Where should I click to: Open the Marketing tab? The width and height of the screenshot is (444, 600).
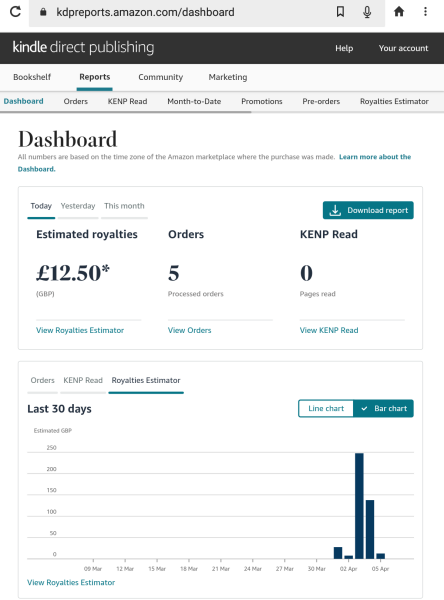pos(228,77)
